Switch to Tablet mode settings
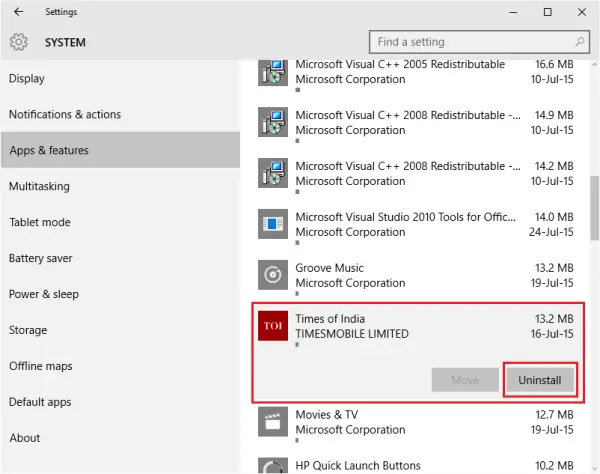The height and width of the screenshot is (474, 600). 39,222
